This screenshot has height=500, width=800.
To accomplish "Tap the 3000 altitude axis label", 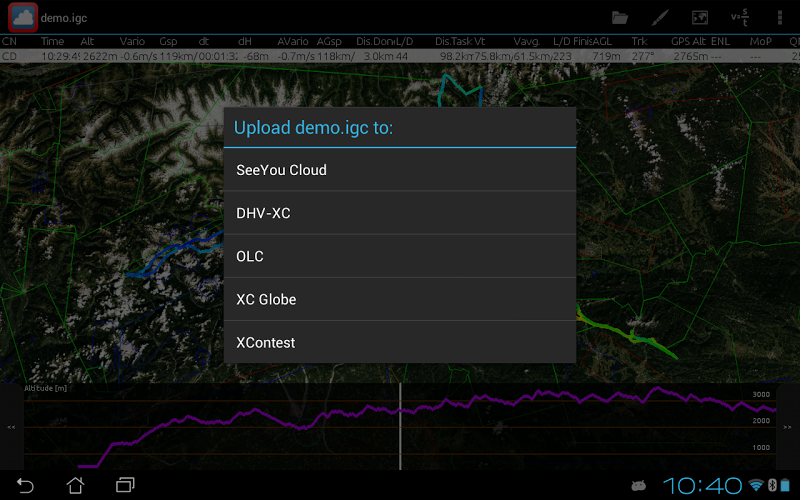I will pos(761,394).
